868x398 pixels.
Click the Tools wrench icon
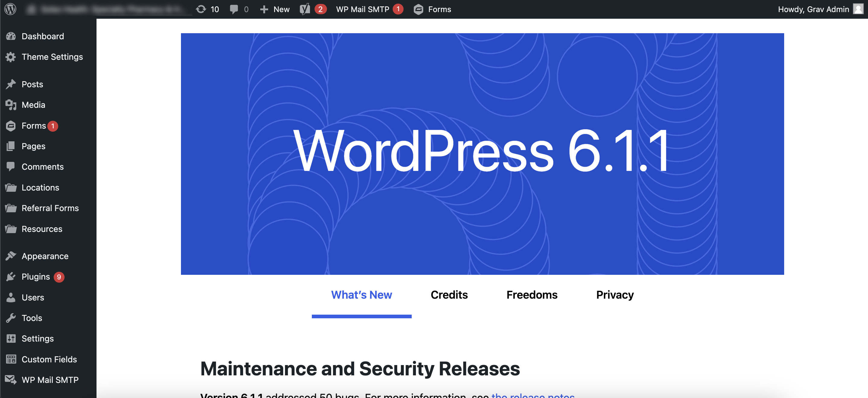11,318
